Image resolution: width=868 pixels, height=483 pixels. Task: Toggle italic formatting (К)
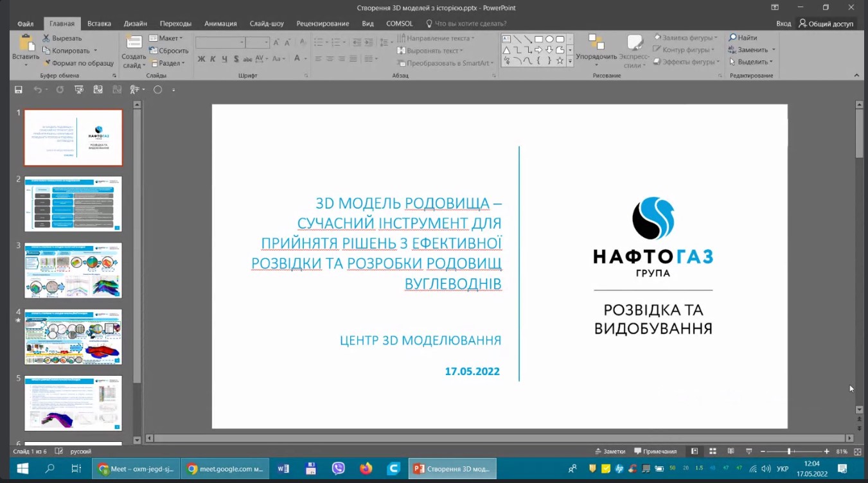point(213,58)
